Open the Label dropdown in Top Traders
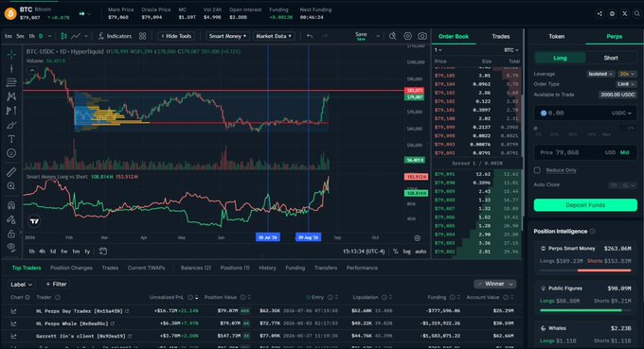644x349 pixels. coord(21,284)
